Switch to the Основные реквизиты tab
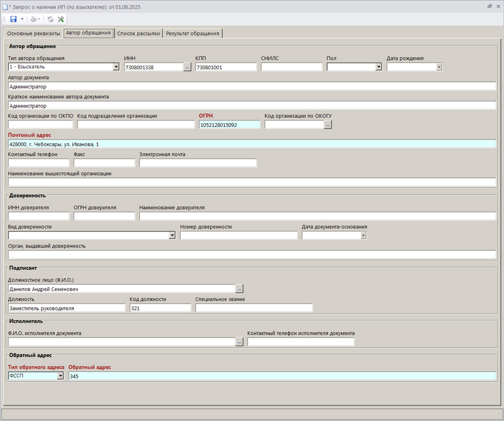Image resolution: width=504 pixels, height=421 pixels. tap(33, 33)
